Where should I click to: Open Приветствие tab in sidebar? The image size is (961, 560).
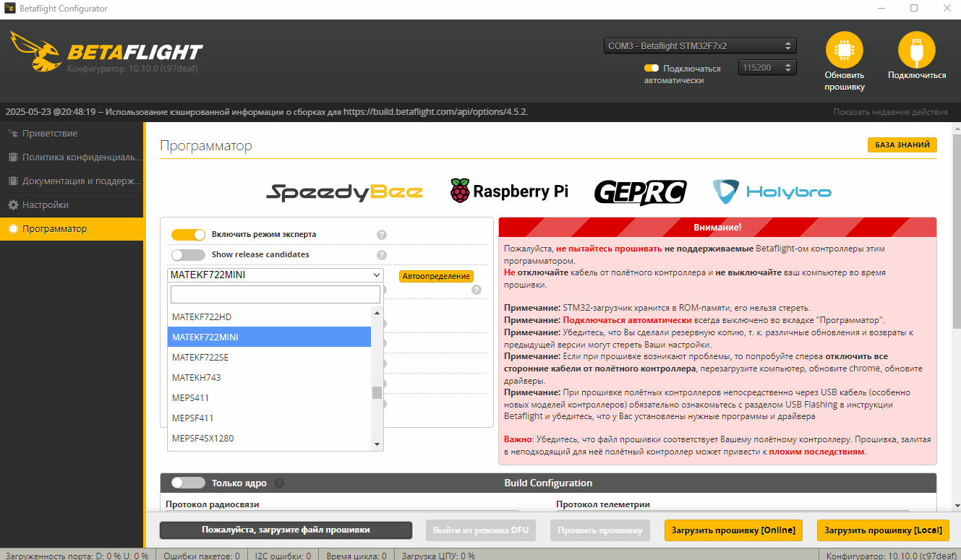72,134
